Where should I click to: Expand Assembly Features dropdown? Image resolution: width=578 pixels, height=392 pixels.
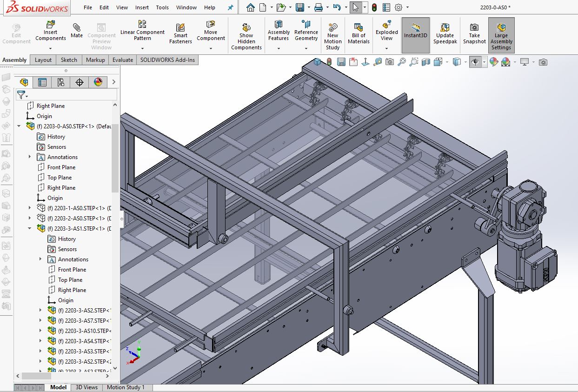click(279, 48)
